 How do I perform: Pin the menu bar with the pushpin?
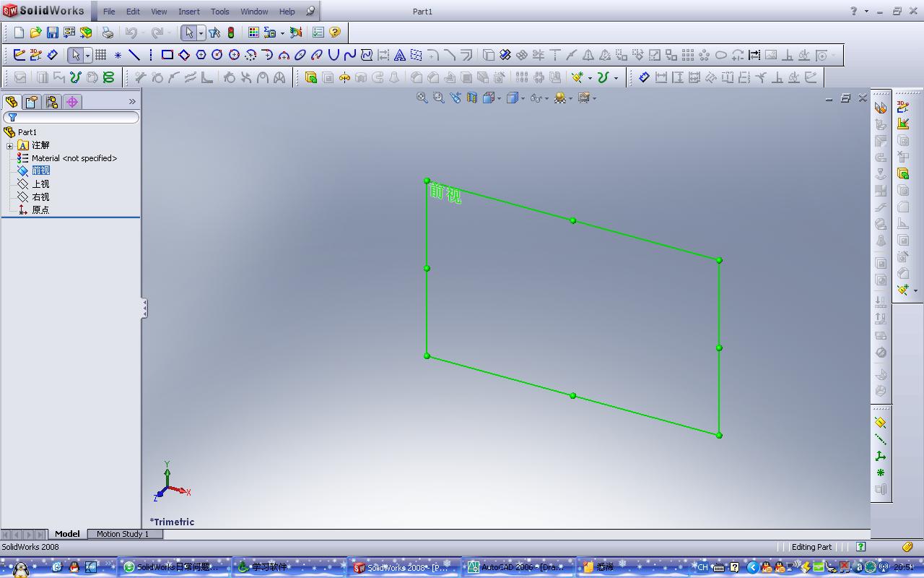310,12
